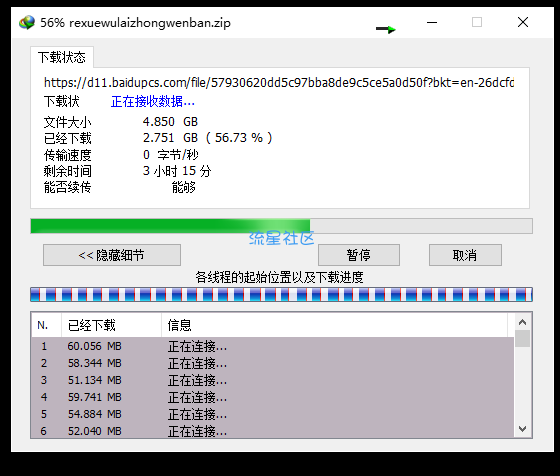
Task: Click the 已经下载 column header
Action: (x=111, y=325)
